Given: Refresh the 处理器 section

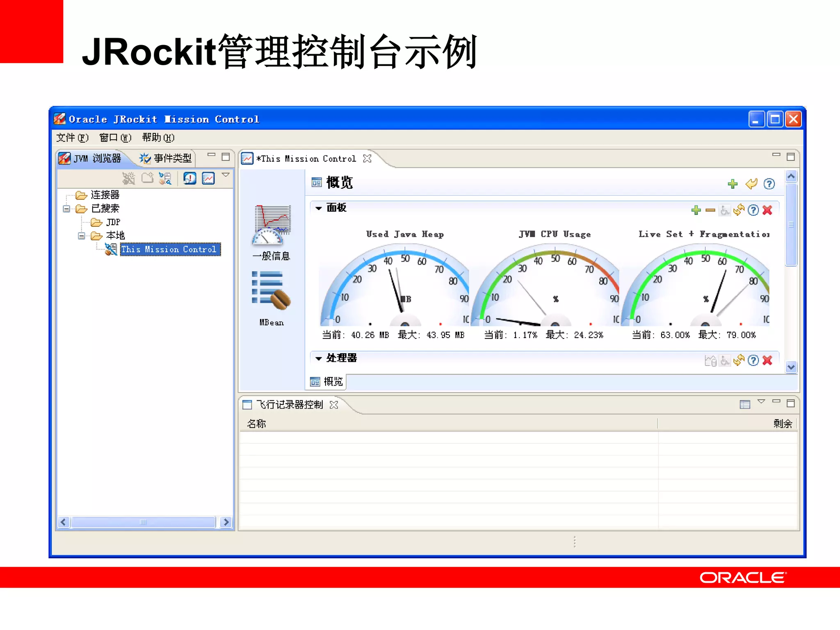Looking at the screenshot, I should pyautogui.click(x=739, y=361).
